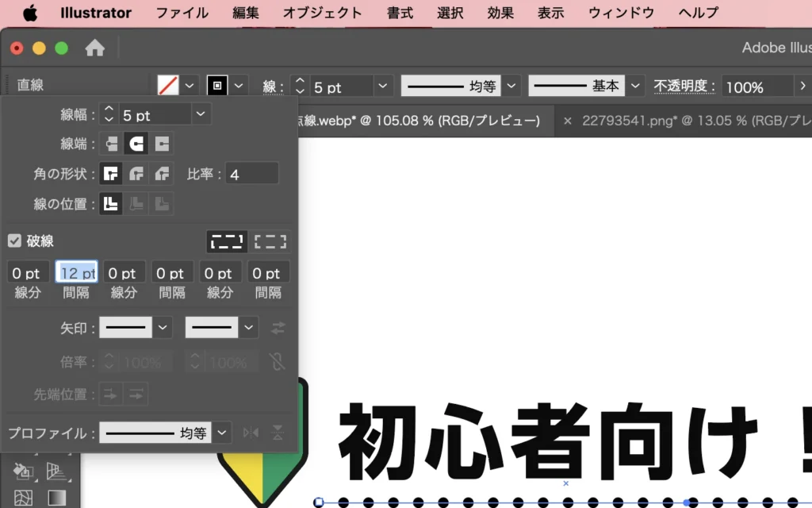
Task: Uncheck the 破線 dashed line checkbox
Action: click(14, 241)
